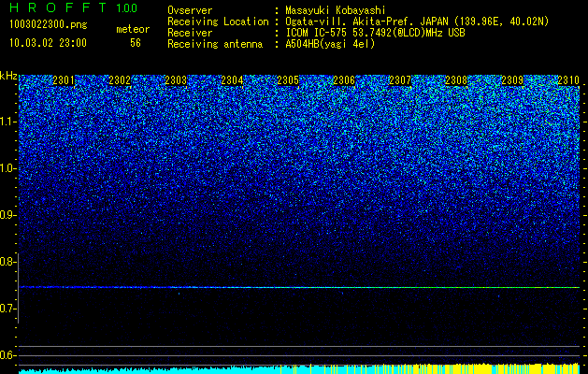Click antenna text A504HB(yagi 4el)

coord(330,44)
